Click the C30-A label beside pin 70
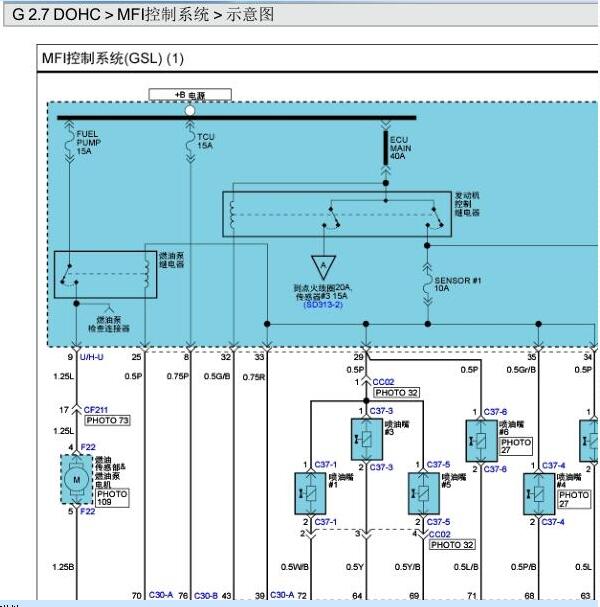The height and width of the screenshot is (607, 600). [x=161, y=595]
